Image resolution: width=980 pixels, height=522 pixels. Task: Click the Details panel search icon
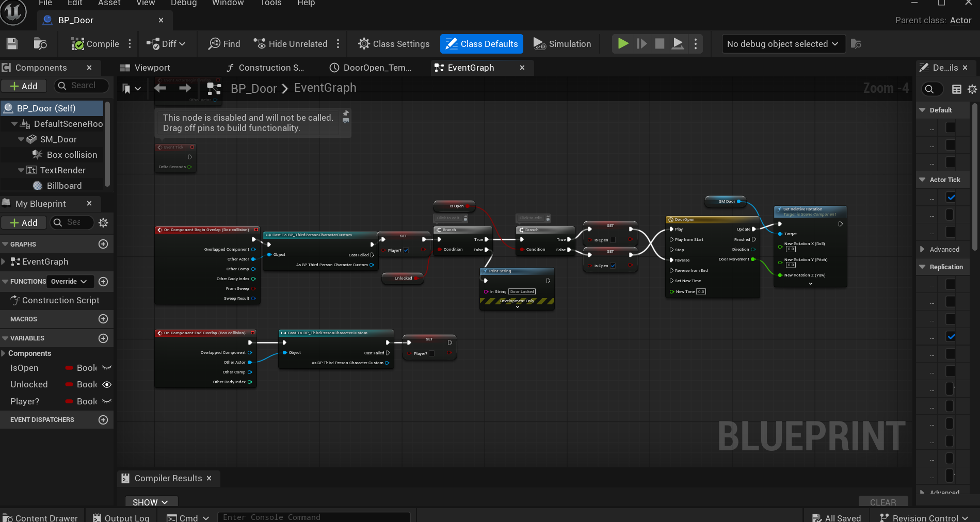[929, 89]
